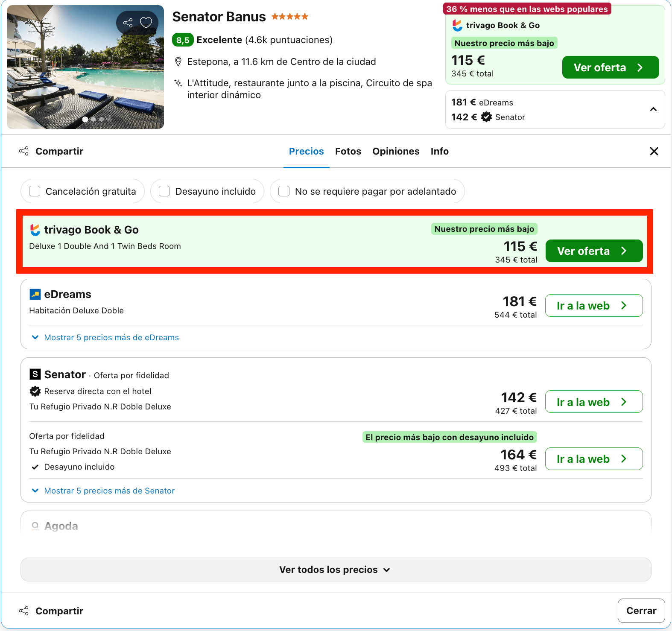Click Nuestro precio más bajo label in price list
Image resolution: width=672 pixels, height=631 pixels.
click(x=484, y=229)
